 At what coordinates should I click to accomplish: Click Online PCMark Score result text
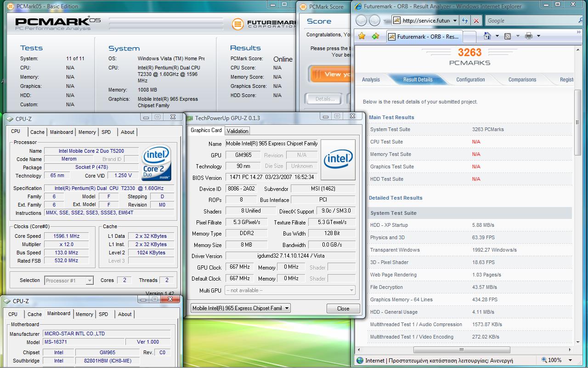pyautogui.click(x=283, y=59)
